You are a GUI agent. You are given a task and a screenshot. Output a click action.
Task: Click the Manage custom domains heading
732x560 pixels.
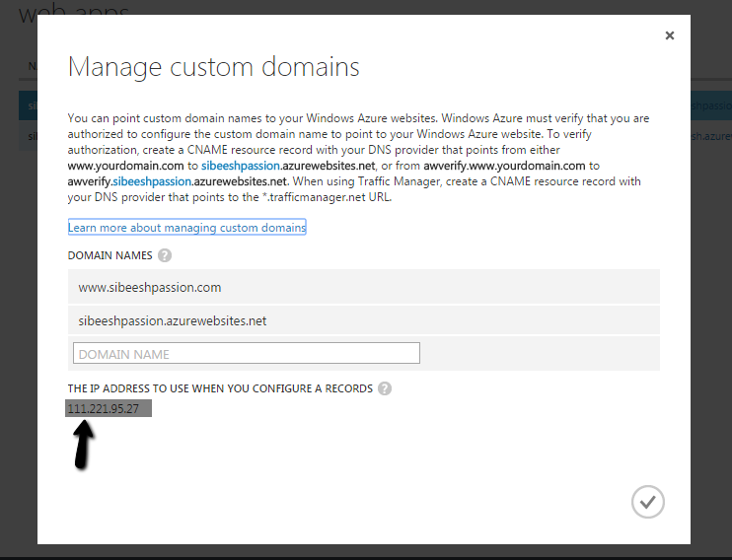[213, 67]
